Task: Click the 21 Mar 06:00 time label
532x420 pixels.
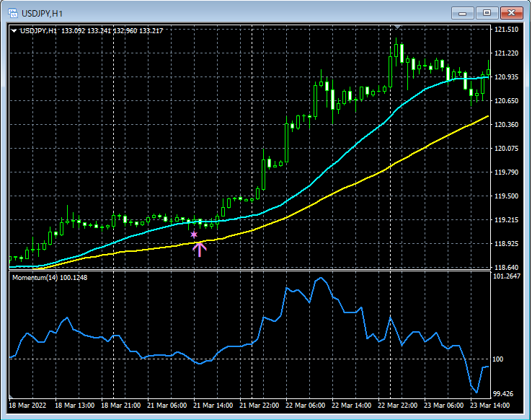Action: [167, 406]
